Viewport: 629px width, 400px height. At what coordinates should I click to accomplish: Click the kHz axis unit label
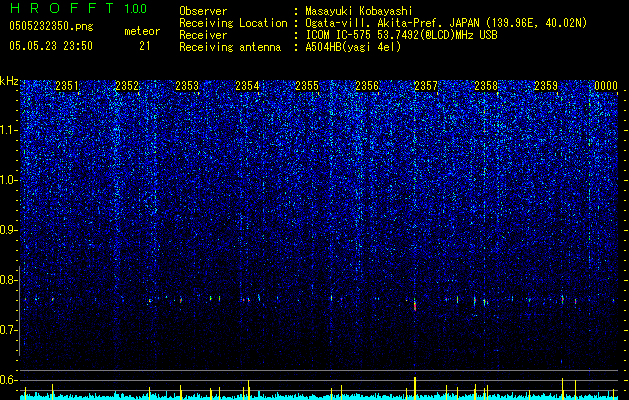pos(9,81)
